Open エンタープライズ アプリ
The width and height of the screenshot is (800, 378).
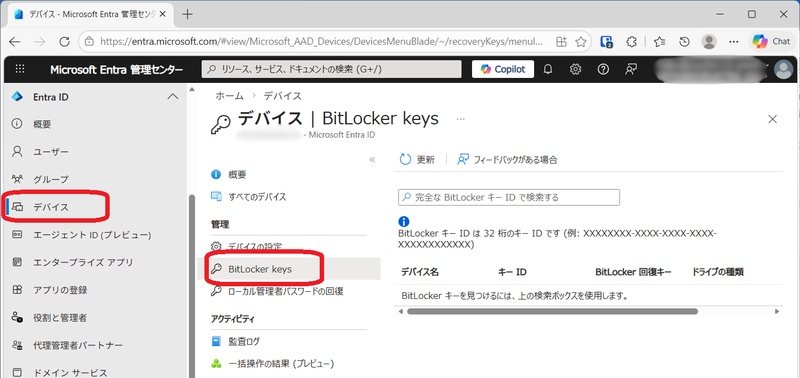coord(83,262)
